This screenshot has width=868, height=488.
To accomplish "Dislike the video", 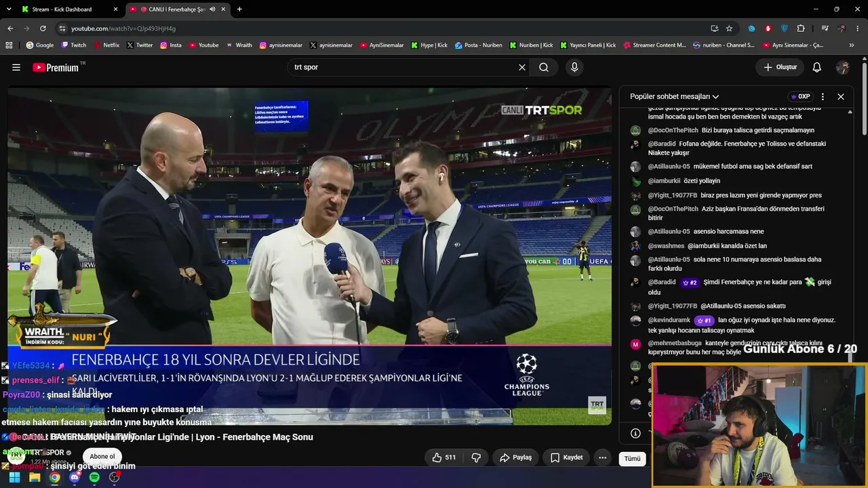I will pyautogui.click(x=476, y=457).
